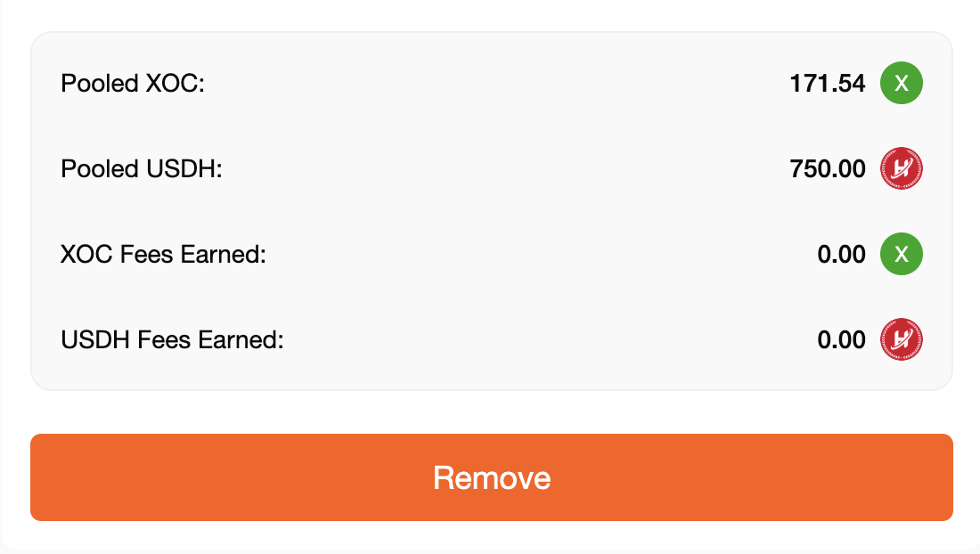Click the red USDH token icon beside 750.00
980x554 pixels.
point(902,168)
